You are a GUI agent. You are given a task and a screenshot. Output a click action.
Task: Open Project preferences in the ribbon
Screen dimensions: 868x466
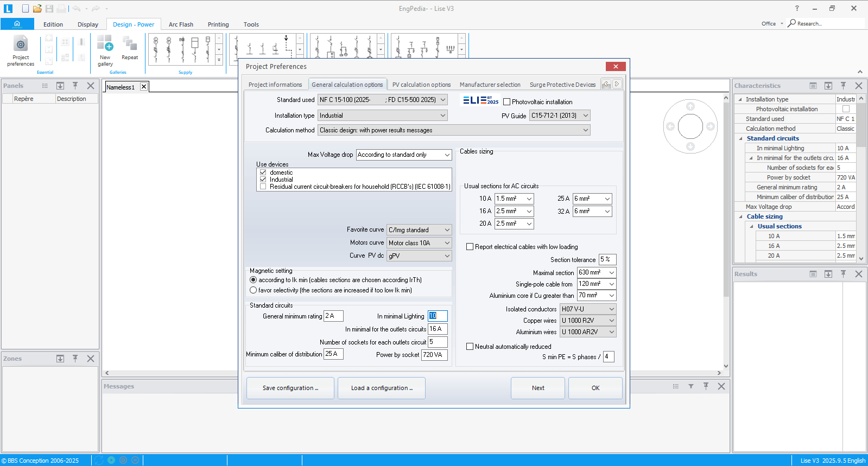coord(21,51)
